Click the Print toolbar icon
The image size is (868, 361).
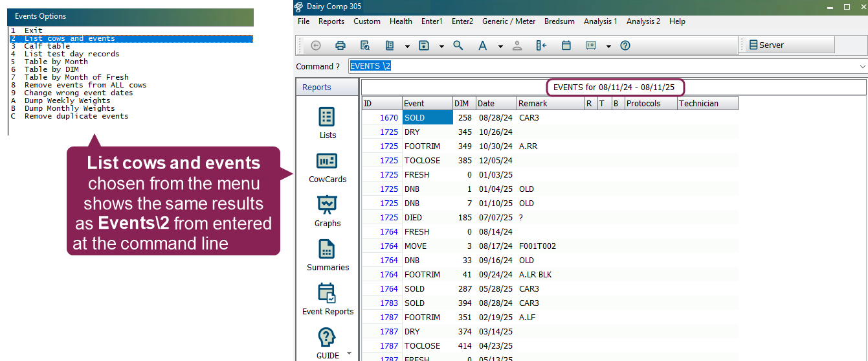click(340, 45)
